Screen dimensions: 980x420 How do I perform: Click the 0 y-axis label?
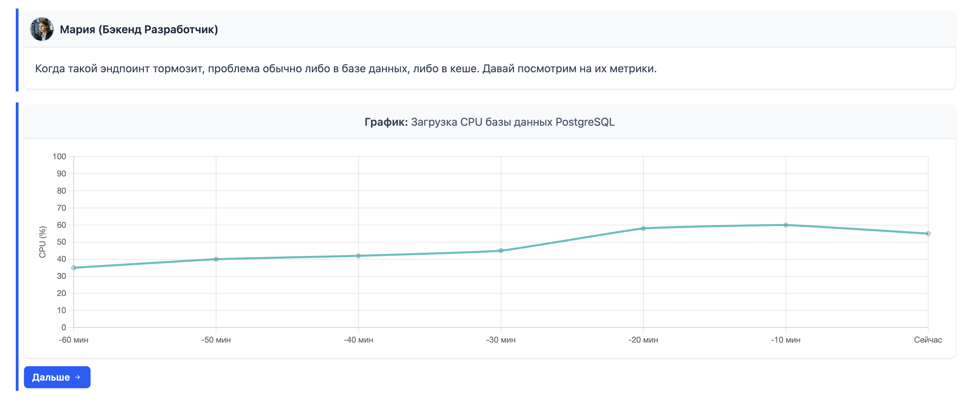[x=64, y=328]
